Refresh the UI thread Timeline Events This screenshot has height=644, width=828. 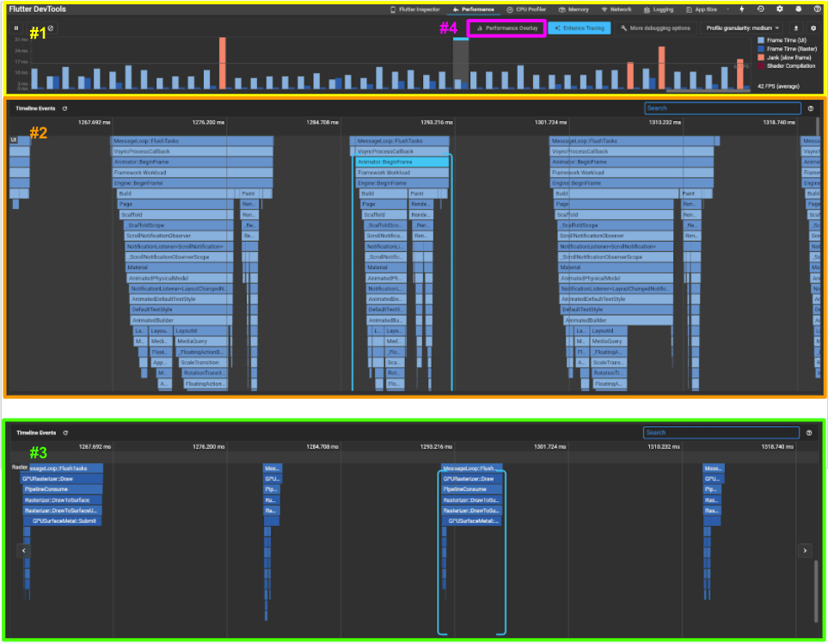[x=65, y=108]
